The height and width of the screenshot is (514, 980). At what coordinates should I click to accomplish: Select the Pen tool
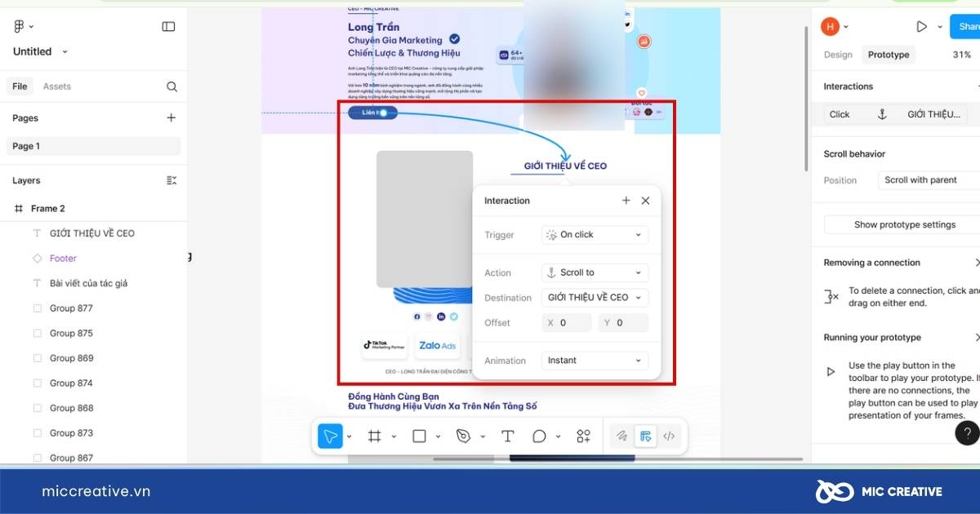(x=463, y=436)
